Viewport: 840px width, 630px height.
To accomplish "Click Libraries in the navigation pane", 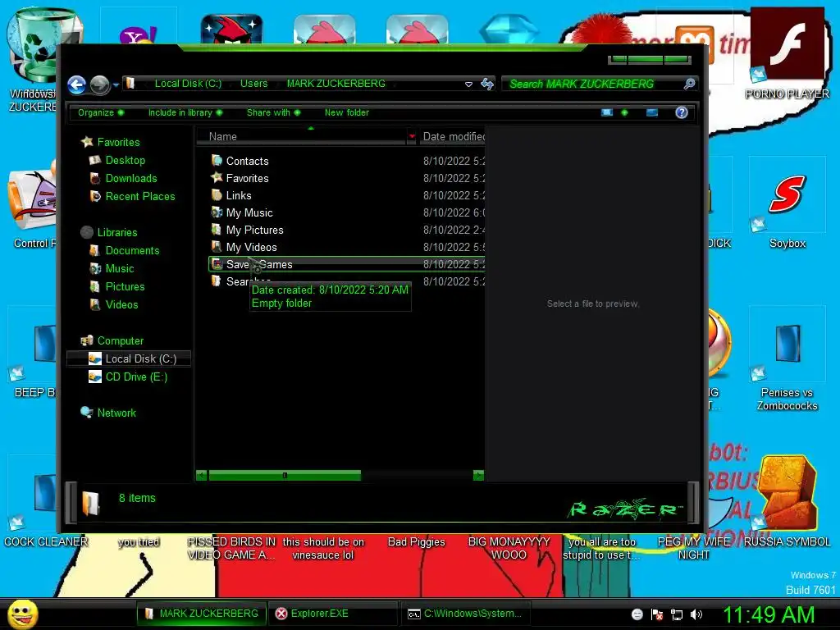I will point(116,232).
